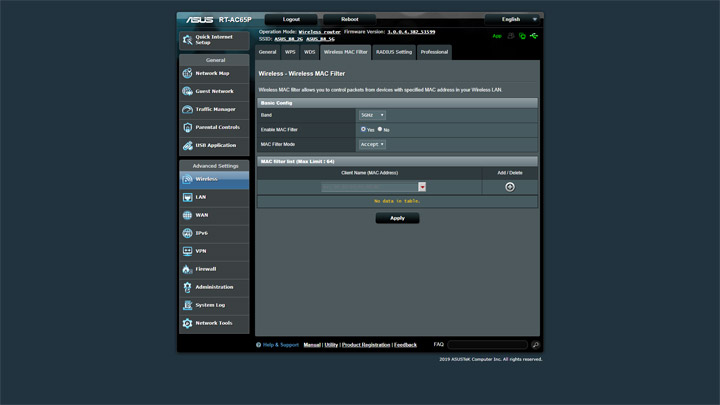The height and width of the screenshot is (405, 720).
Task: Switch to the Professional tab
Action: 434,52
